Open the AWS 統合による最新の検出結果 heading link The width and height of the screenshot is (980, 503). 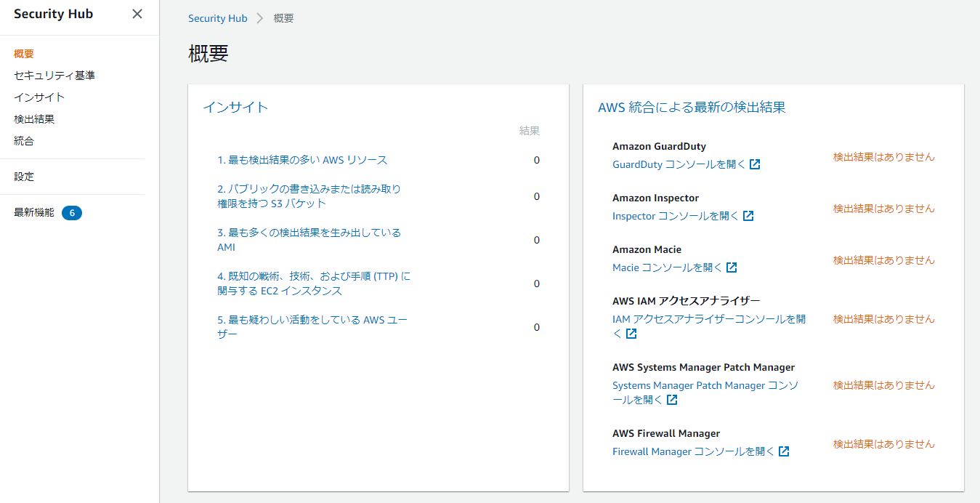click(692, 108)
